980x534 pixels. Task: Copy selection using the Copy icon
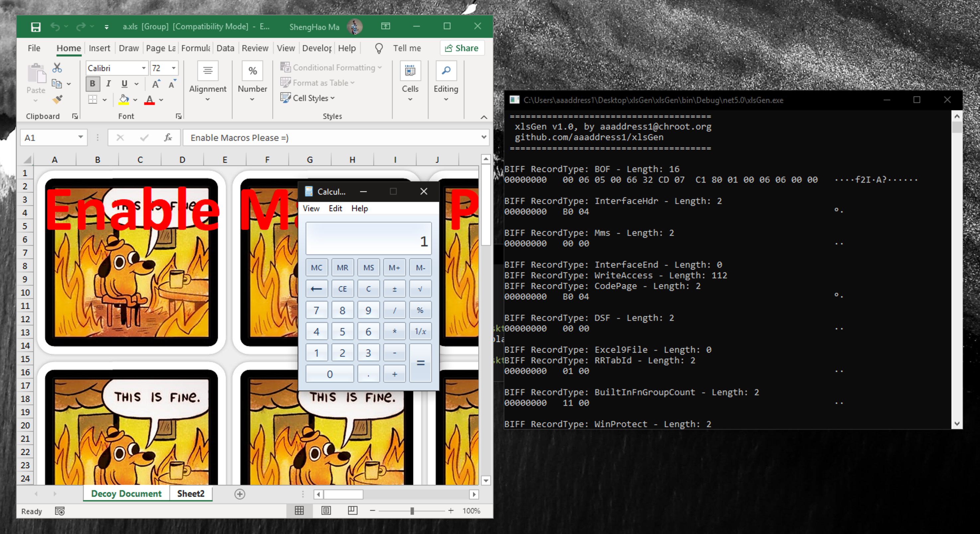point(57,84)
